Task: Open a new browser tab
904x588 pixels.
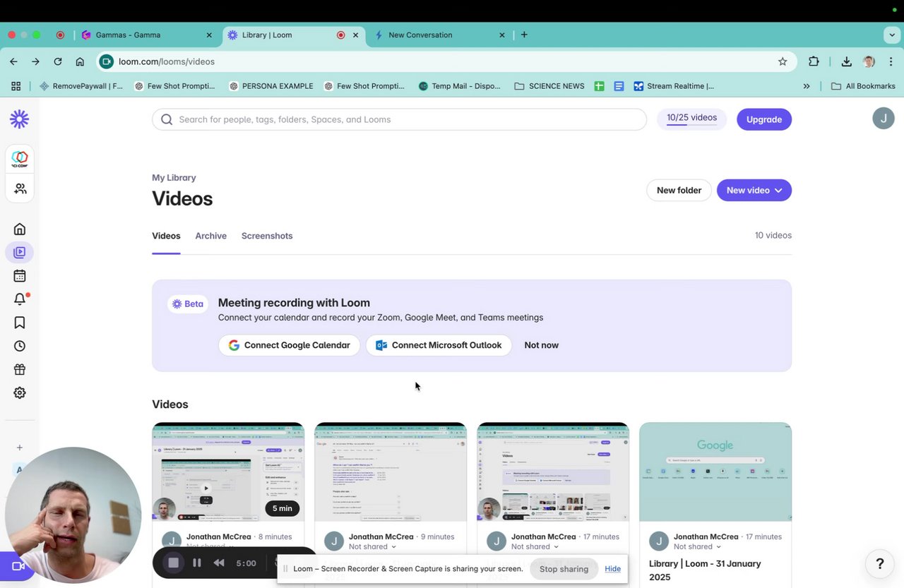Action: (x=524, y=35)
